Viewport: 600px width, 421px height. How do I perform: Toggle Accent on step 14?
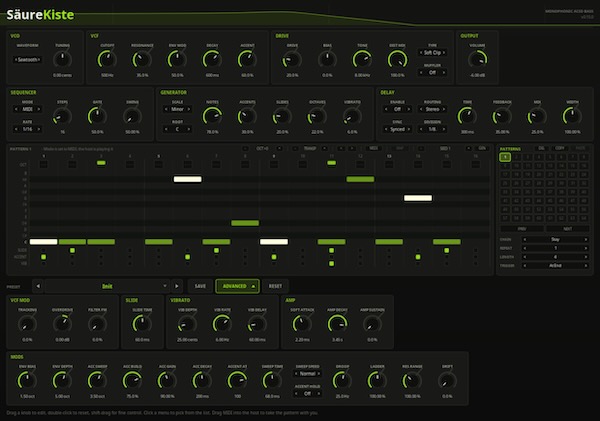coord(418,257)
